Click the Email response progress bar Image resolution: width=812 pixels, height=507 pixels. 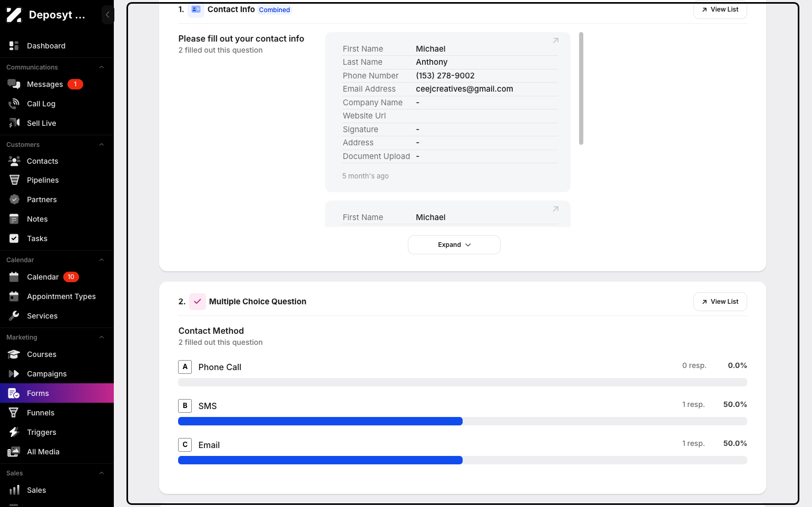pyautogui.click(x=463, y=460)
